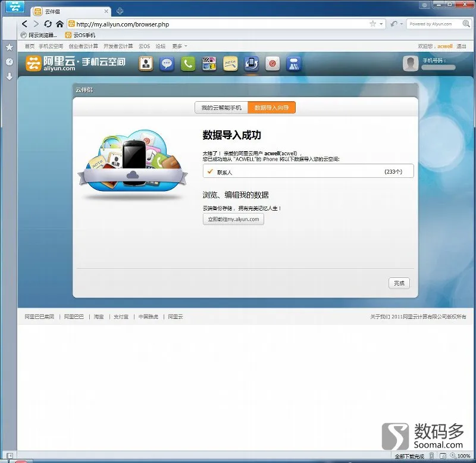The height and width of the screenshot is (463, 476).
Task: Click 中国雅虎 footer link
Action: tap(148, 317)
